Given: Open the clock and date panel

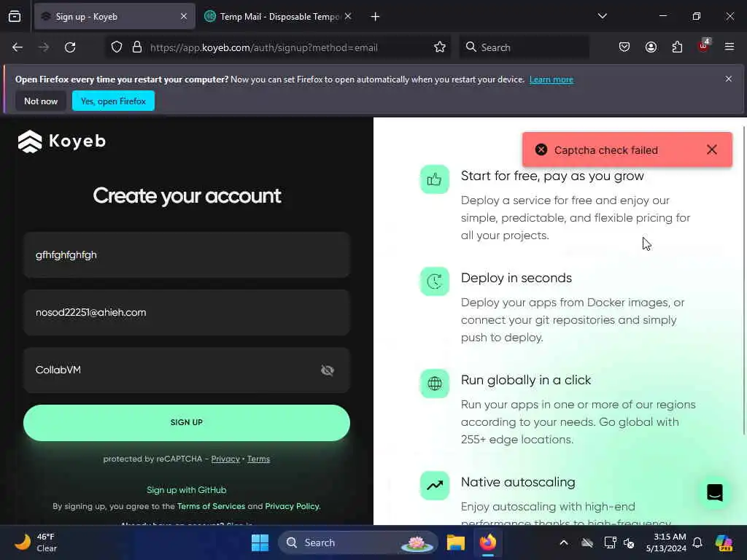Looking at the screenshot, I should click(666, 542).
